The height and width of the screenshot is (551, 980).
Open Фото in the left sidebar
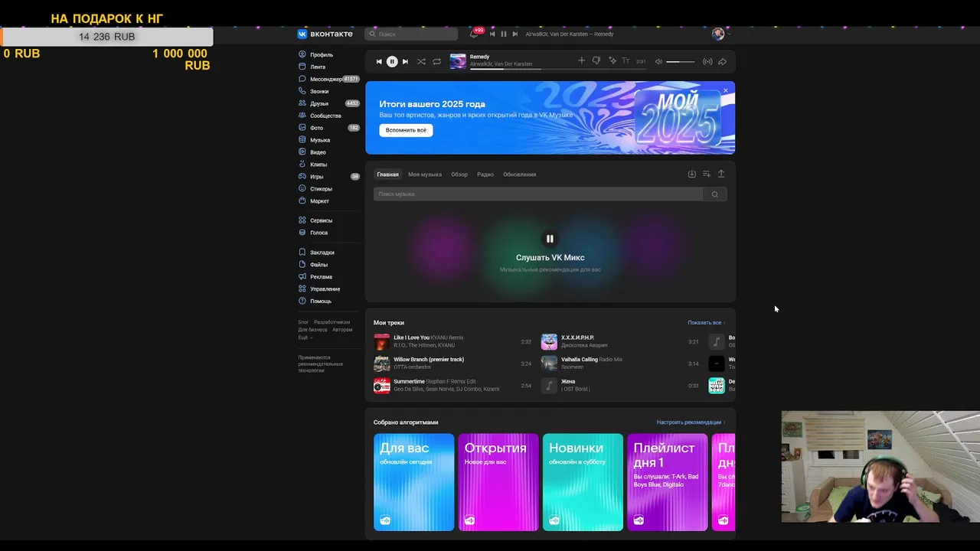(x=328, y=128)
